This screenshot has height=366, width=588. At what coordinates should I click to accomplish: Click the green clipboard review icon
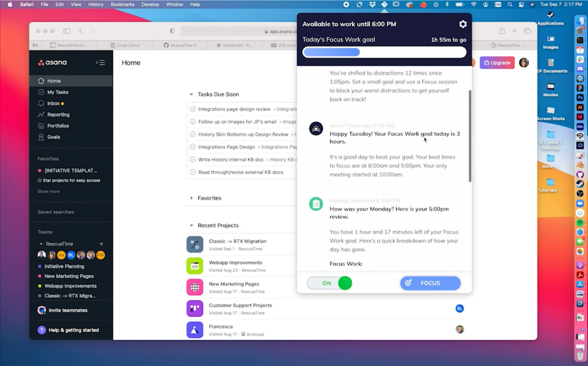pos(316,204)
